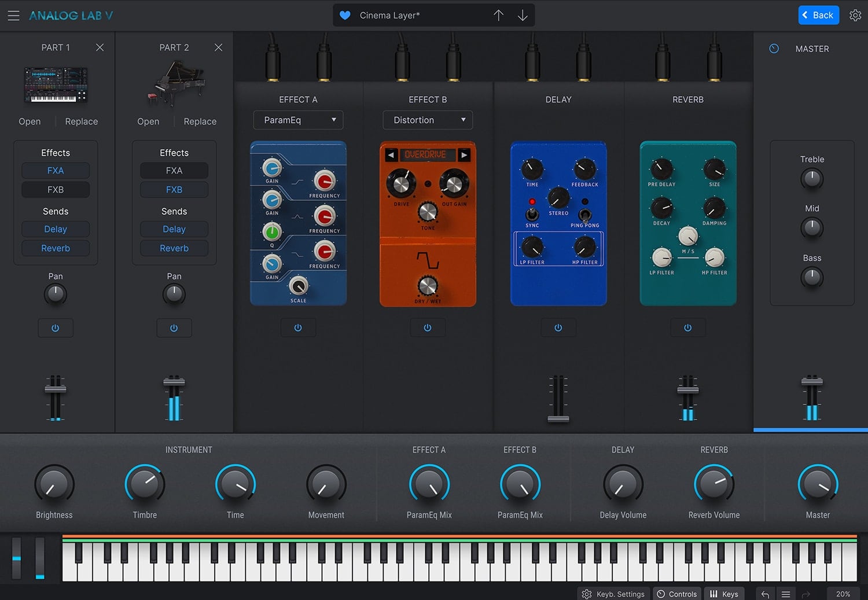Click Open under Part 1
The image size is (868, 600).
coord(30,122)
